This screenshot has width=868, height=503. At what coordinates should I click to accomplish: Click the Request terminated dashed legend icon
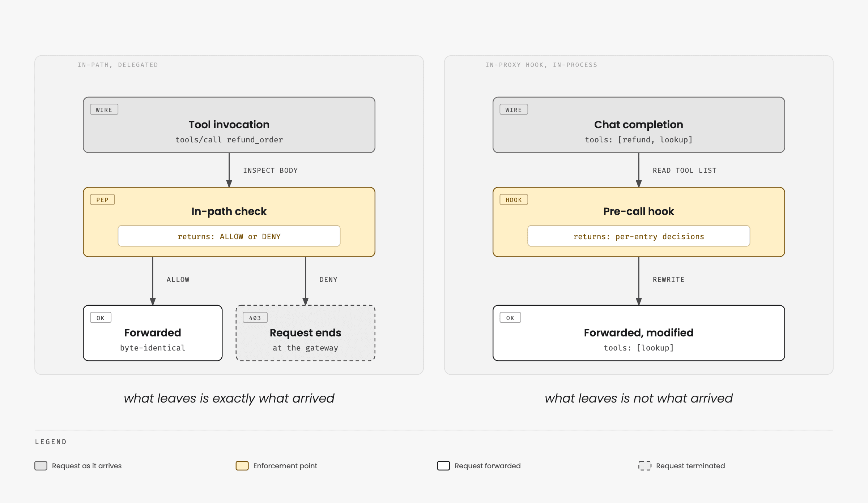[x=645, y=466]
